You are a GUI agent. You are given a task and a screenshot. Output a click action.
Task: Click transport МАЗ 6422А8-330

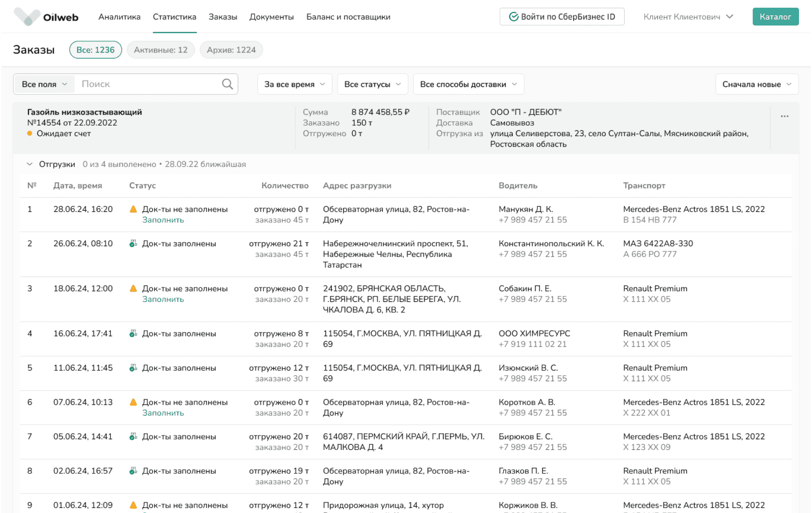click(658, 244)
